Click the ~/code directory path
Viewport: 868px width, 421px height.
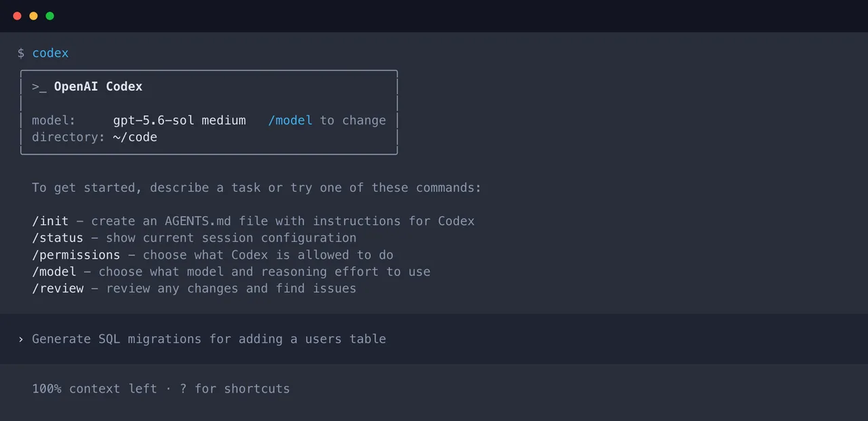pyautogui.click(x=135, y=137)
